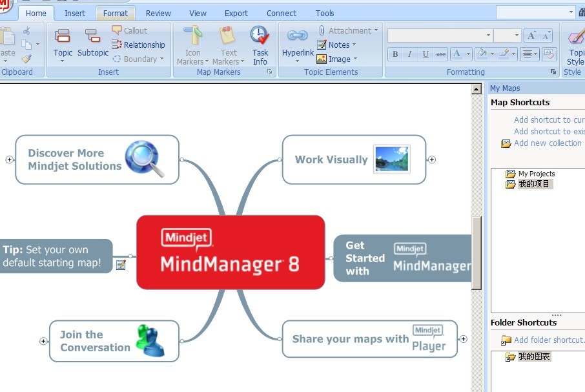Open the Tools tab
Screen dimensions: 585x392
pyautogui.click(x=325, y=13)
